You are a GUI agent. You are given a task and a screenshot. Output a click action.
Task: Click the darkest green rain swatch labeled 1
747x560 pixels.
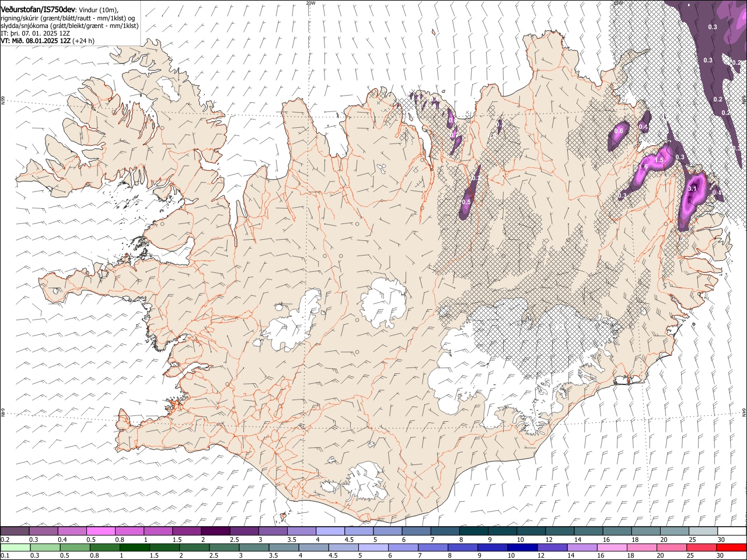[x=134, y=547]
